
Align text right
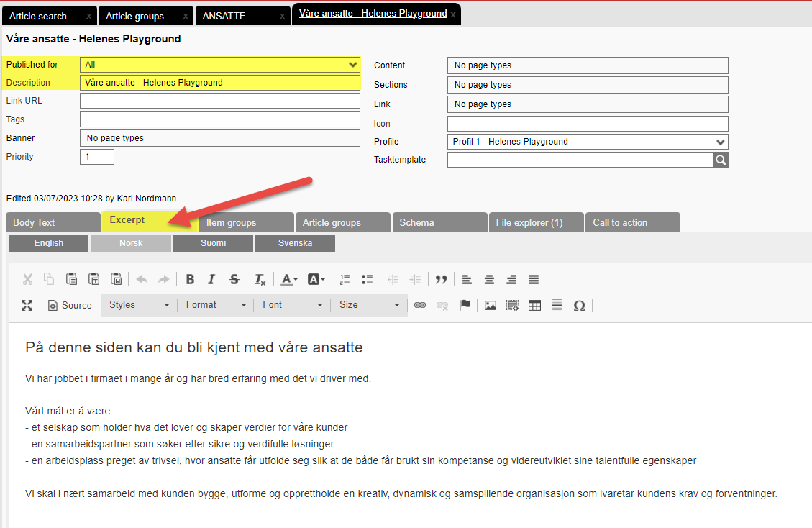pyautogui.click(x=511, y=279)
